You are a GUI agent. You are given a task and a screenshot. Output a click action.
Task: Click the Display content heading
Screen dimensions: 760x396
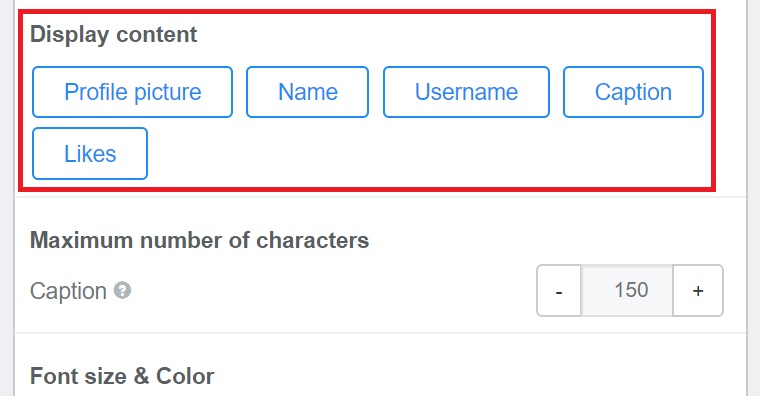click(113, 35)
